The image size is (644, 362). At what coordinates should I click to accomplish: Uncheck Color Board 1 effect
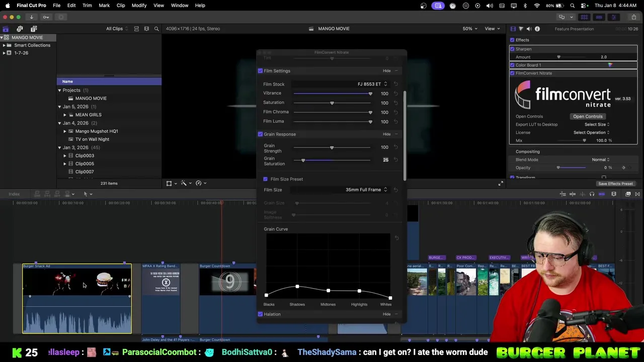(x=512, y=65)
